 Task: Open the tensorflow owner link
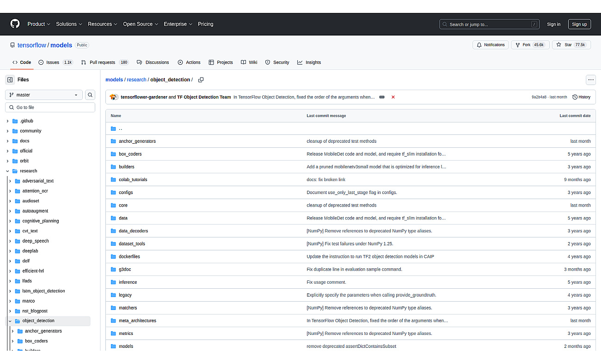[x=32, y=45]
